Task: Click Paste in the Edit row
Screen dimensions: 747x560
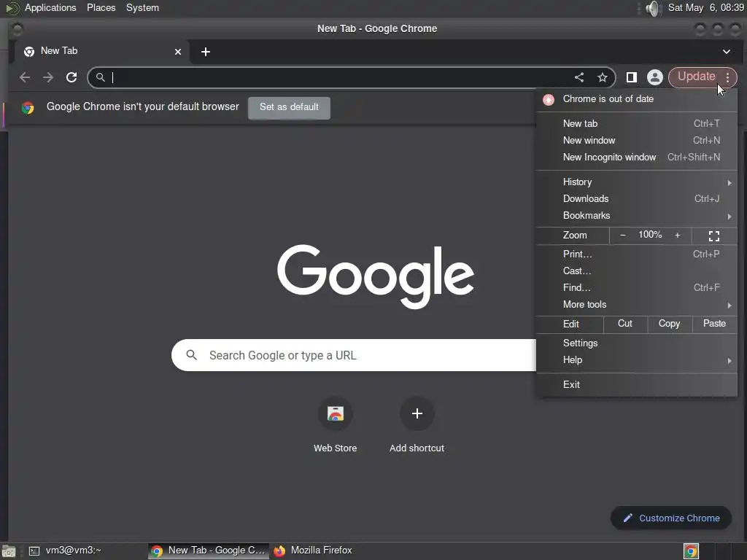Action: (714, 324)
